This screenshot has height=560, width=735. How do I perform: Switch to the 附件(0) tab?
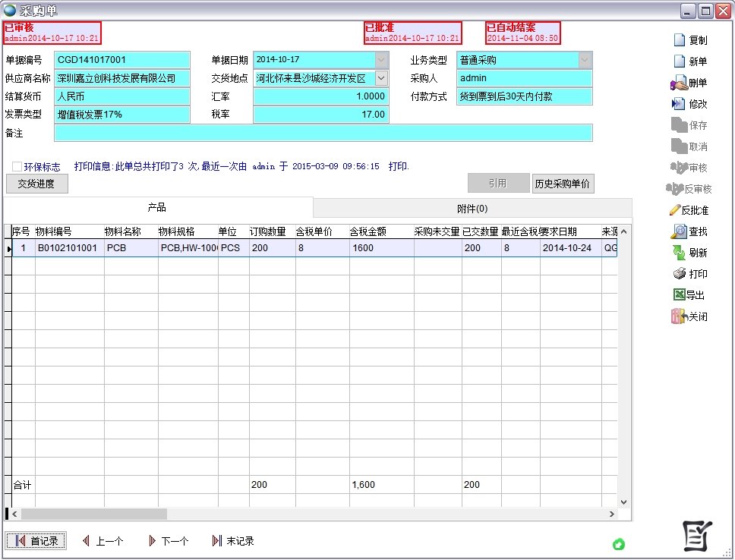[472, 208]
